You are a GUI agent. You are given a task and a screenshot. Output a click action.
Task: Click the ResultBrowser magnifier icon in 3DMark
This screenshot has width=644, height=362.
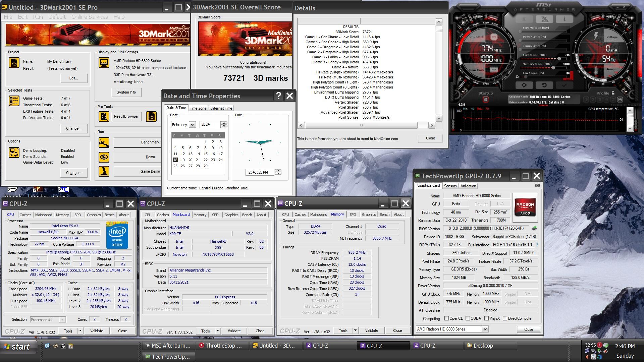pyautogui.click(x=104, y=117)
